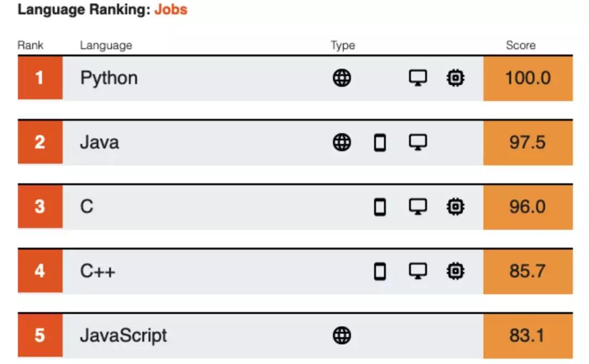
Task: Click the web globe icon for Python
Action: (342, 78)
